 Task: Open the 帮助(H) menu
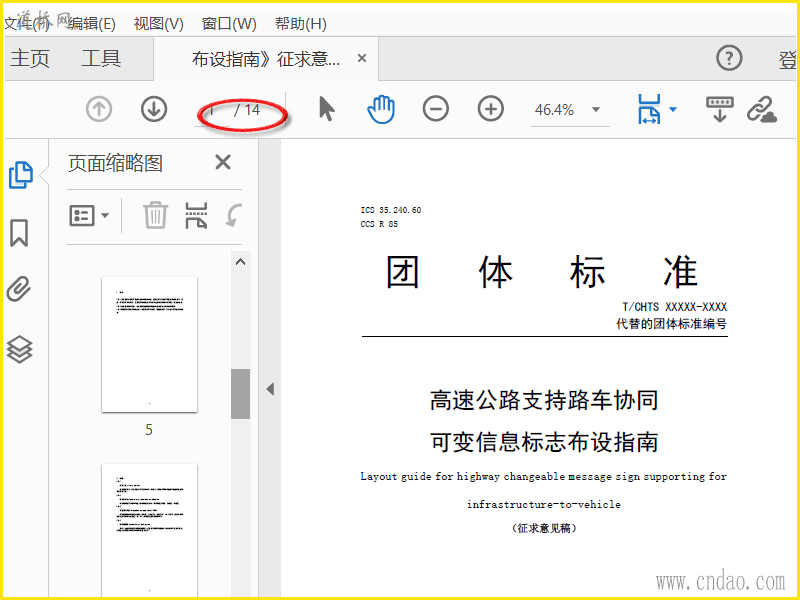(x=301, y=23)
